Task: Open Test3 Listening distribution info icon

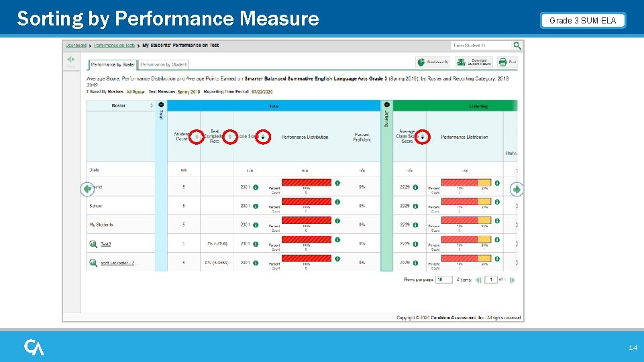Action: tap(497, 240)
